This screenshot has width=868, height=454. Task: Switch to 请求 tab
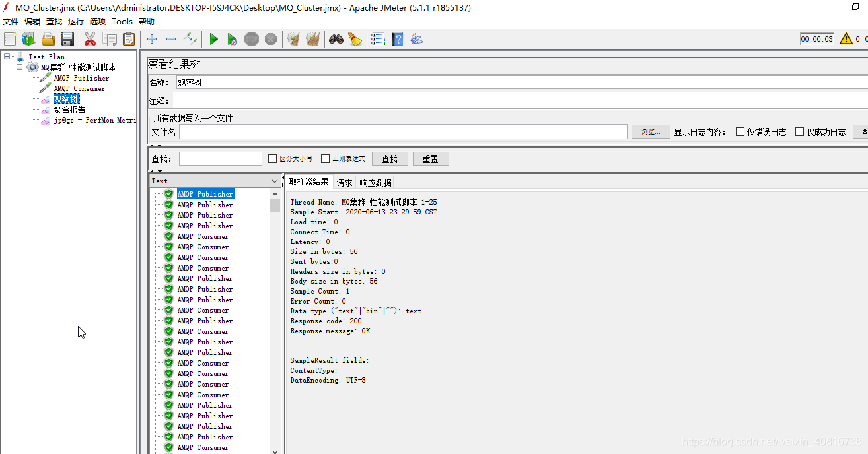pos(344,183)
